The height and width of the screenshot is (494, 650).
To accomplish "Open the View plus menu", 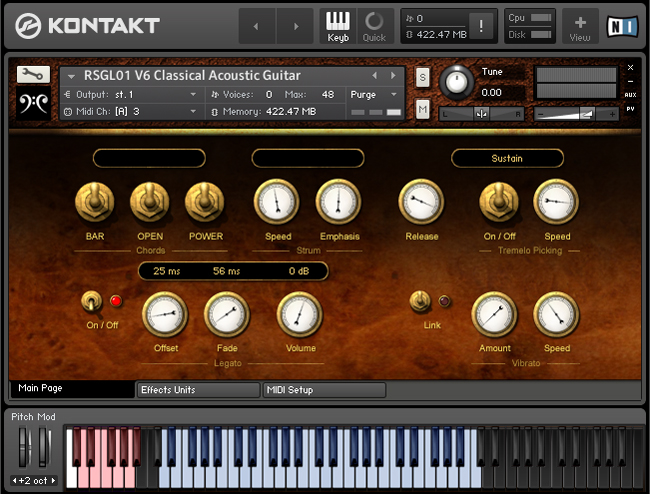I will click(580, 27).
